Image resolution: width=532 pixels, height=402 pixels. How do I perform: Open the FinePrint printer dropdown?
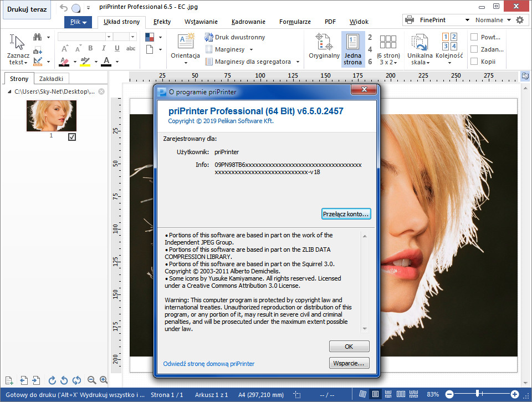pyautogui.click(x=467, y=20)
